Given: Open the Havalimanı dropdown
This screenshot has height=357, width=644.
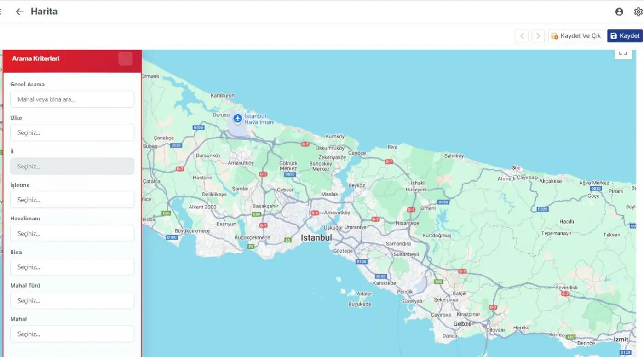Looking at the screenshot, I should coord(72,233).
